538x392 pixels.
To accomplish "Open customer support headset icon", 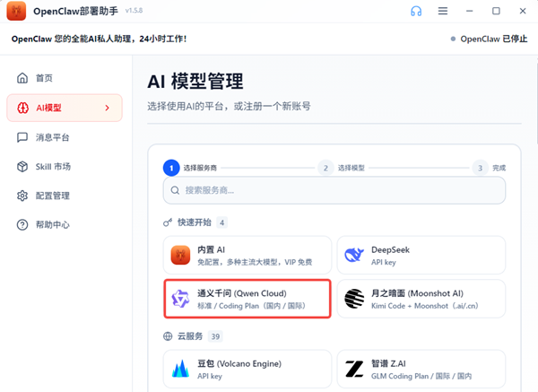I will click(416, 11).
